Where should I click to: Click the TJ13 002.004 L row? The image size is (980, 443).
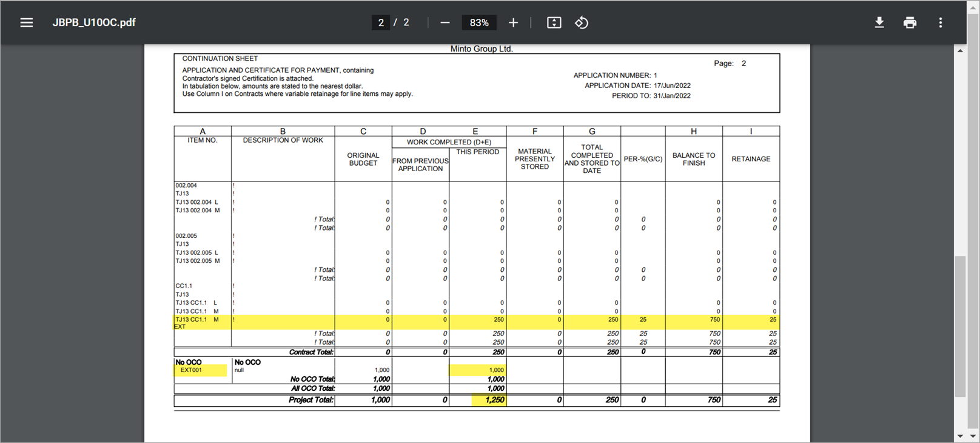[197, 203]
